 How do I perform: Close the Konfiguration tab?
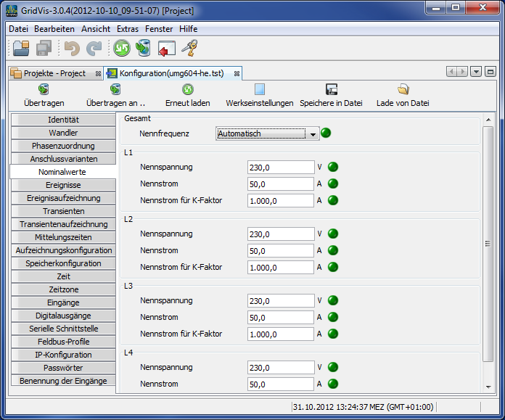237,73
